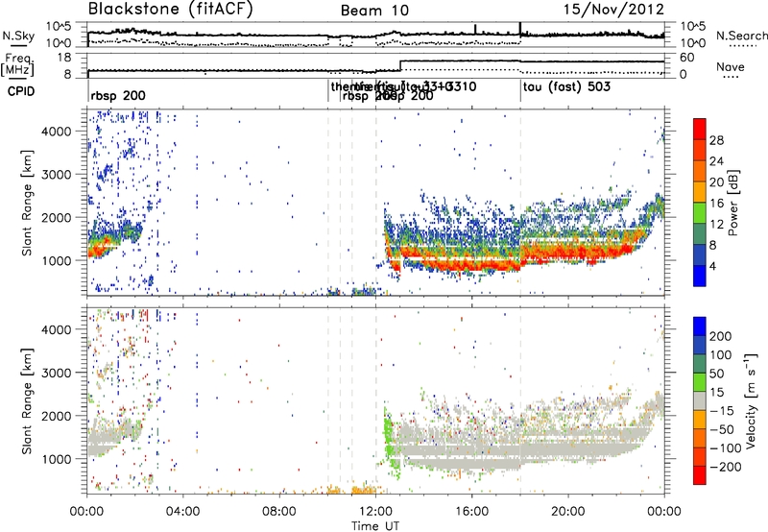Click the "Time UT" axis title
This screenshot has height=532, width=768.
[375, 526]
